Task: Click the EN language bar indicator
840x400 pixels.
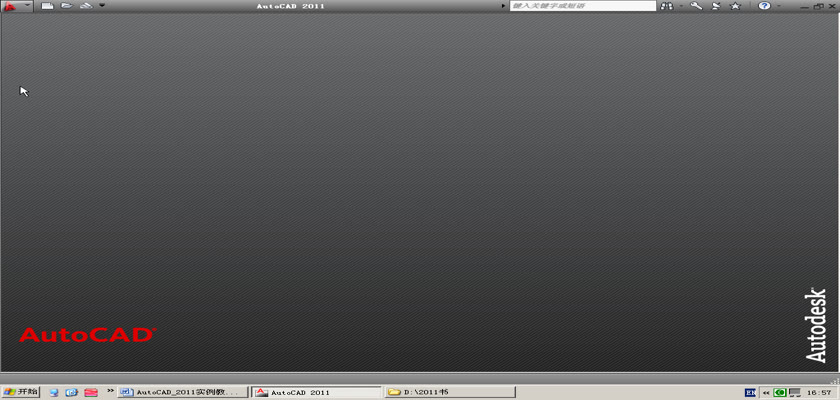Action: pyautogui.click(x=751, y=393)
